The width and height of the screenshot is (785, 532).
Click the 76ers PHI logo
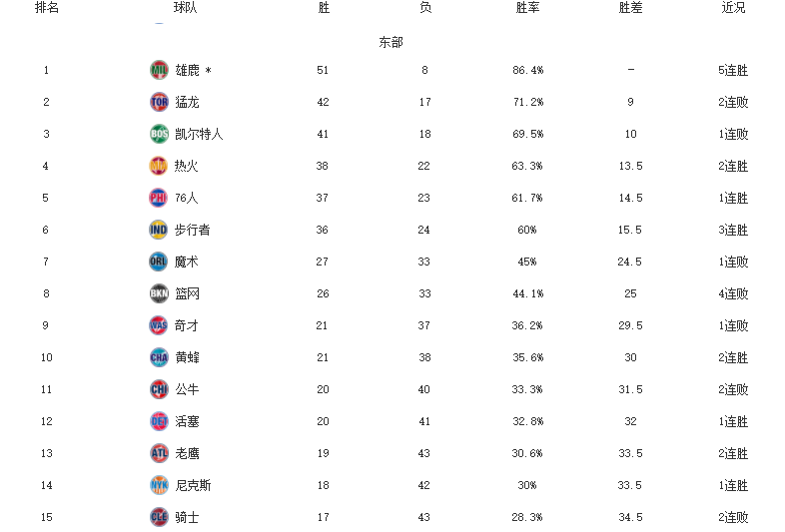159,198
